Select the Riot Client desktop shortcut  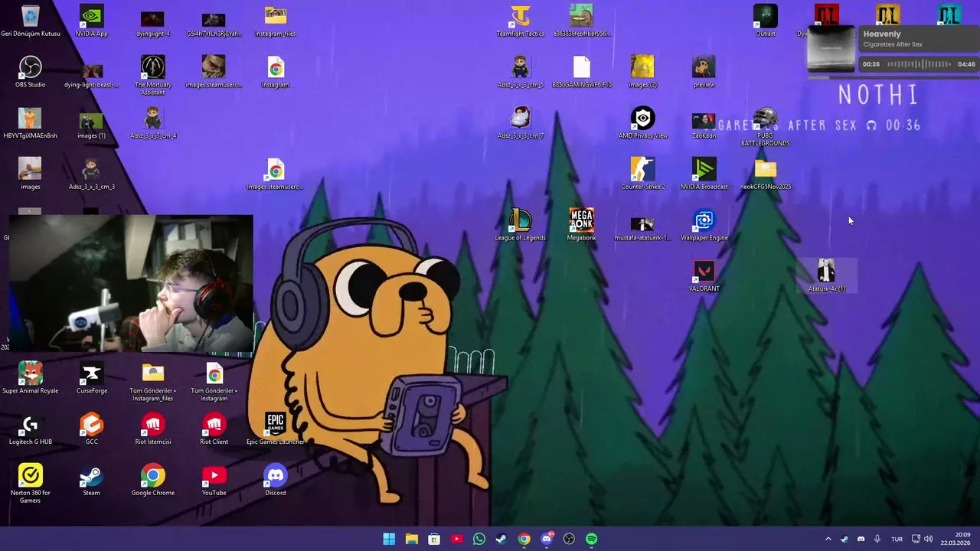click(214, 429)
